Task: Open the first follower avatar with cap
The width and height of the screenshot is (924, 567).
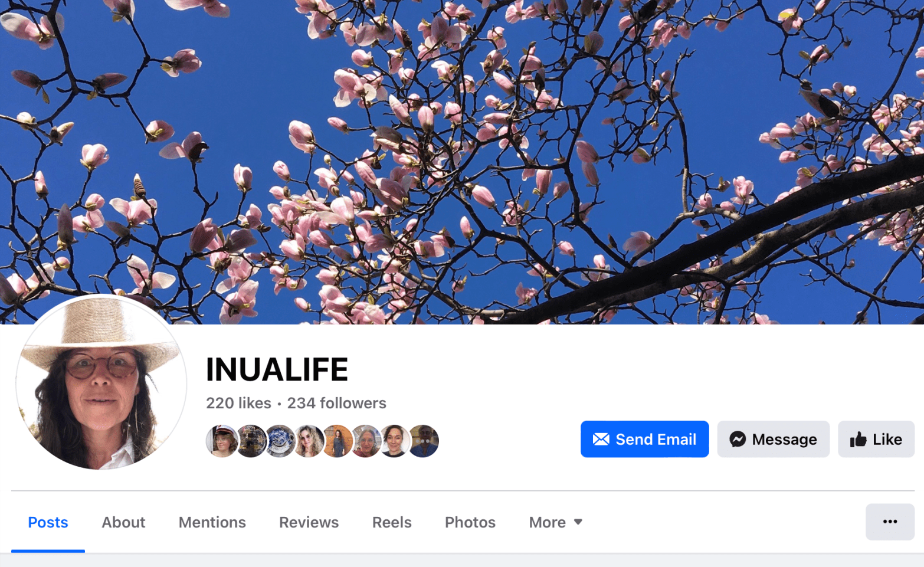Action: [x=221, y=441]
